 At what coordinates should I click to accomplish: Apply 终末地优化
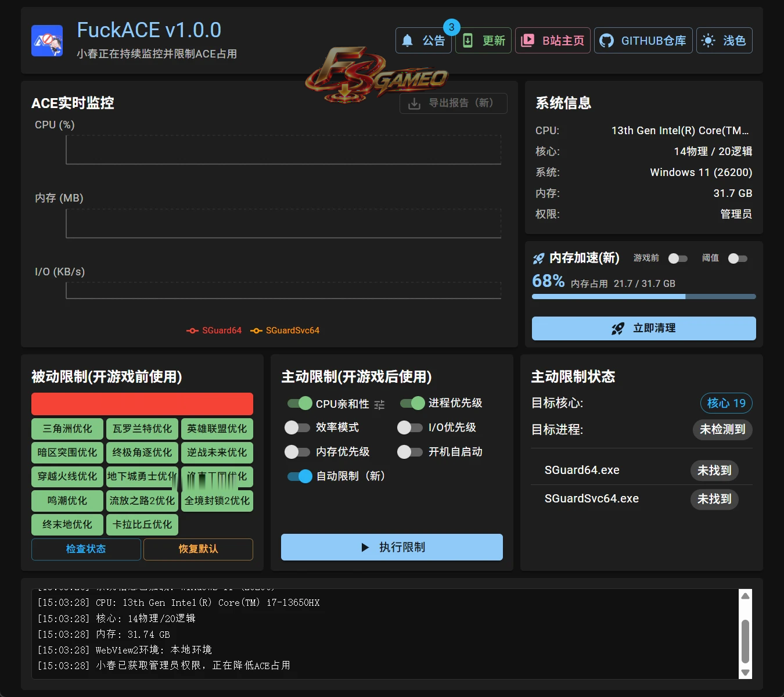[x=67, y=524]
